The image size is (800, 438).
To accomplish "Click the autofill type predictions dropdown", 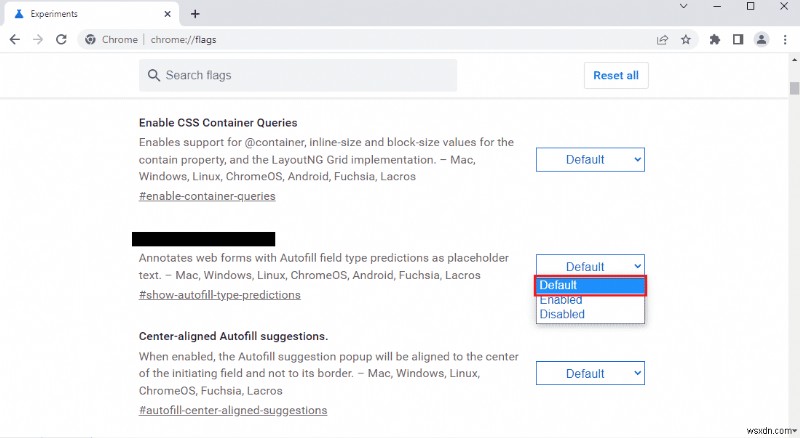I will [x=590, y=266].
